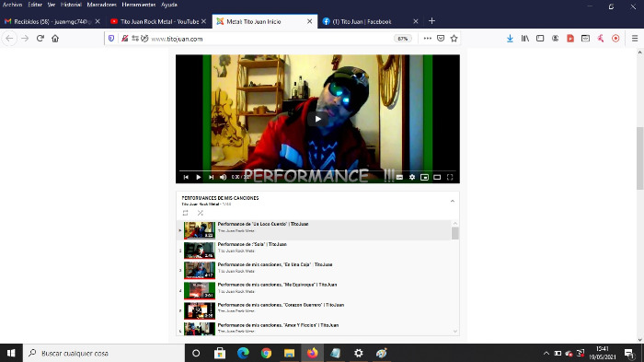Open File Explorer from taskbar
The width and height of the screenshot is (644, 362).
click(x=289, y=353)
